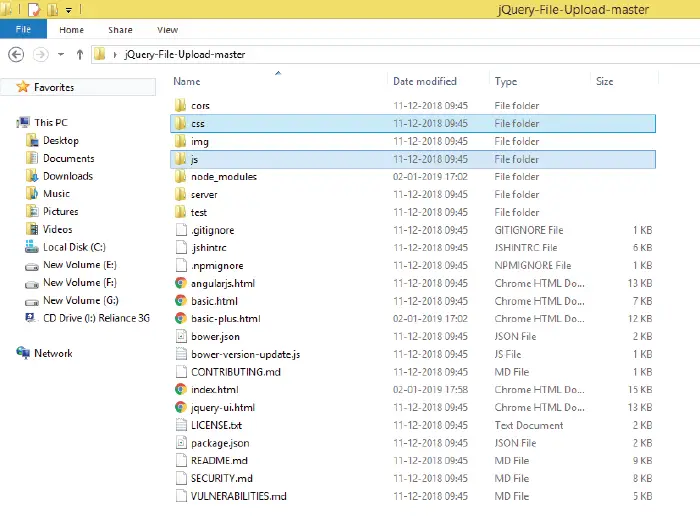
Task: Open Desktop in the navigation pane
Action: pos(61,140)
